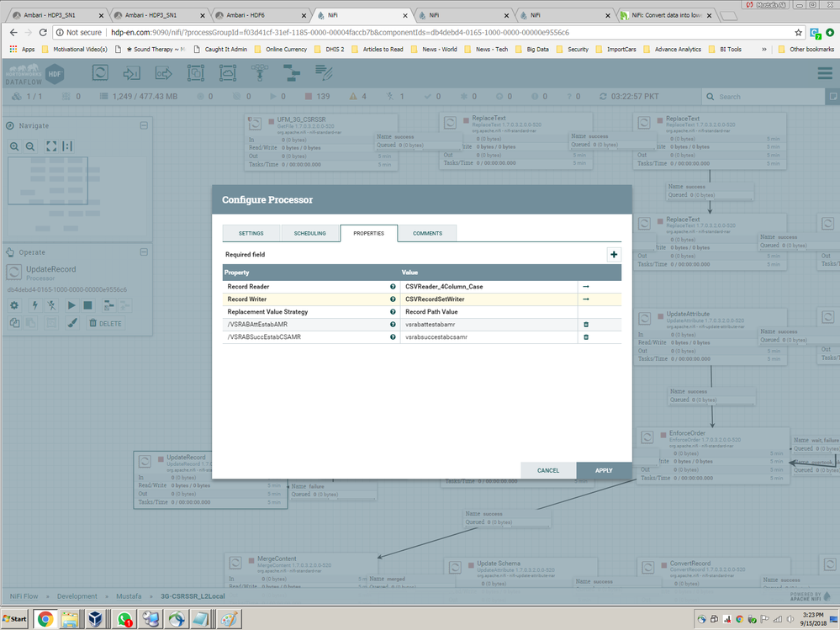Edit the vsrabattestabamr value
This screenshot has width=840, height=630.
coord(489,325)
